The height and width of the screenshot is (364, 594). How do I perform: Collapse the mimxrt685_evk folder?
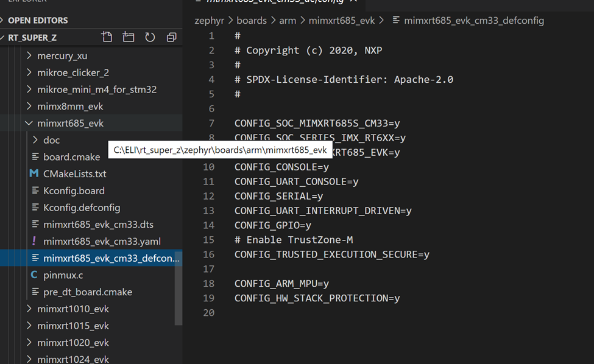(x=70, y=124)
